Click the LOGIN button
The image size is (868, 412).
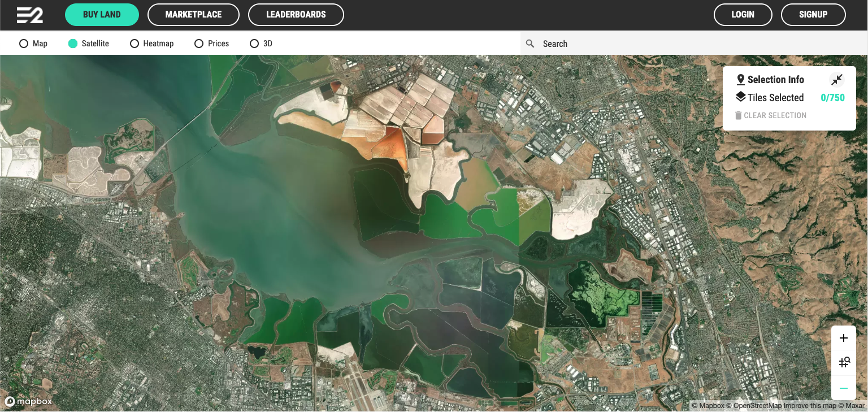[743, 14]
